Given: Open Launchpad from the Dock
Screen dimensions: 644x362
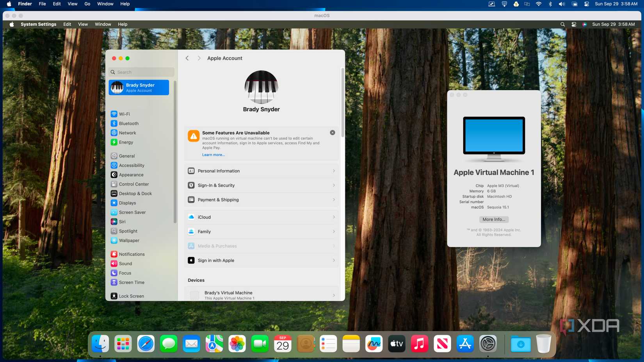Looking at the screenshot, I should (123, 344).
